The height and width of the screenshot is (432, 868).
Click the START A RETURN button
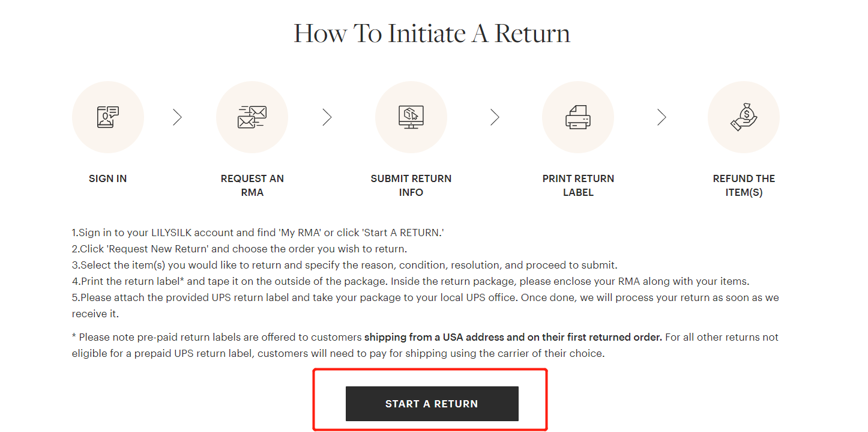click(432, 404)
